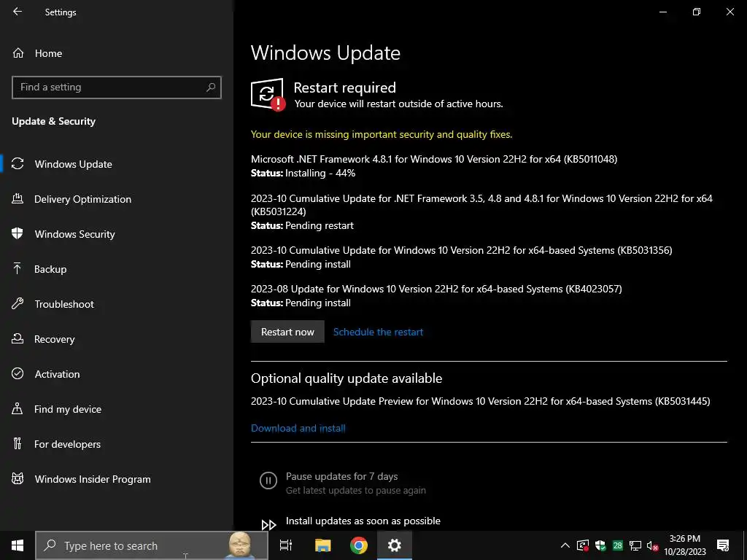747x560 pixels.
Task: Click the network tray icon
Action: pyautogui.click(x=635, y=545)
